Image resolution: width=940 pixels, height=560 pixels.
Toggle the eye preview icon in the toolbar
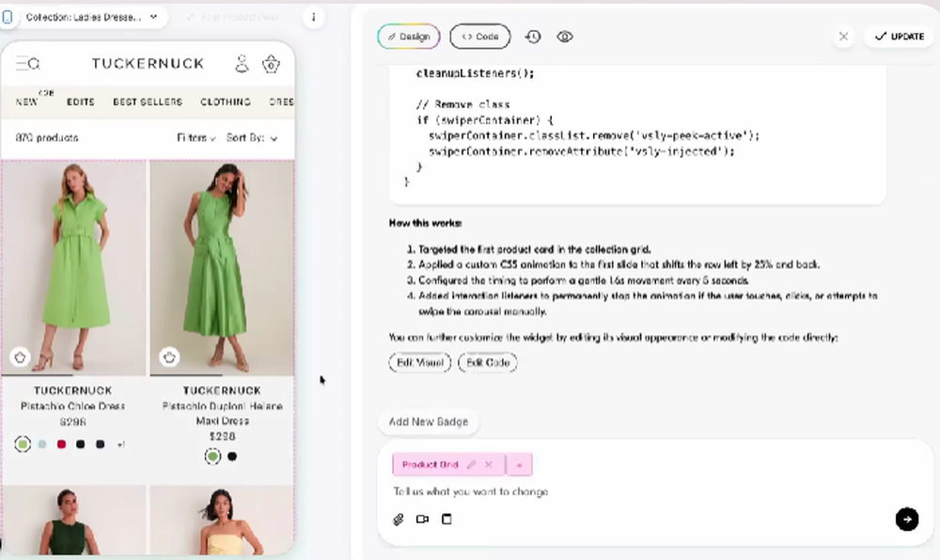point(564,36)
